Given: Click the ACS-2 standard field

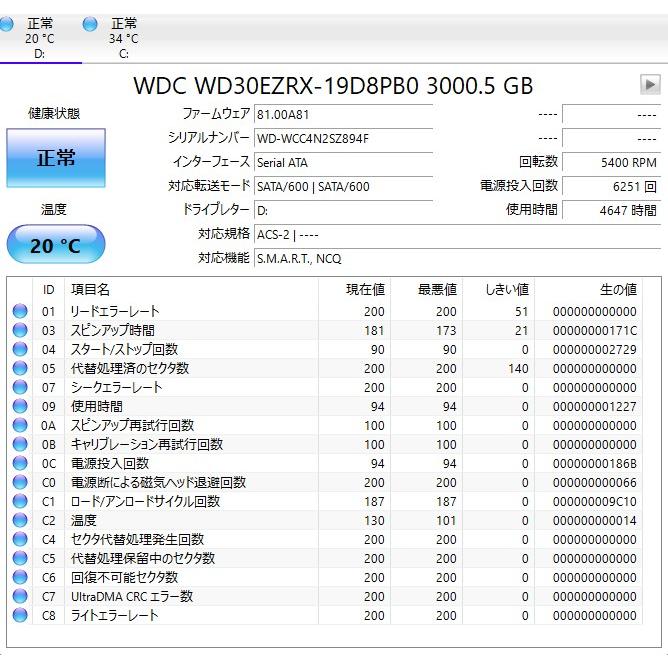Looking at the screenshot, I should [458, 234].
